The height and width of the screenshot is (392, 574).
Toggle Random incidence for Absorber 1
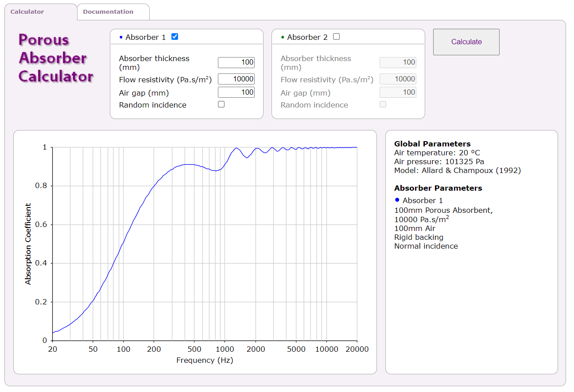(x=221, y=104)
